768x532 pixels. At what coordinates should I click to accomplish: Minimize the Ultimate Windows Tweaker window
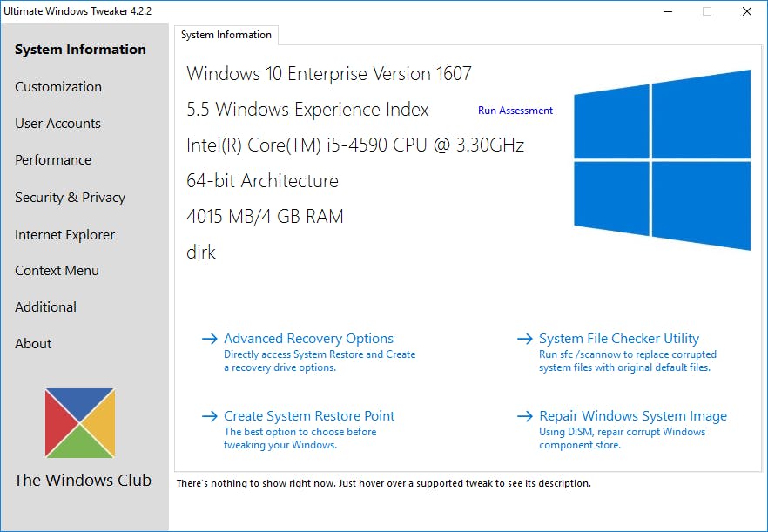[x=668, y=11]
